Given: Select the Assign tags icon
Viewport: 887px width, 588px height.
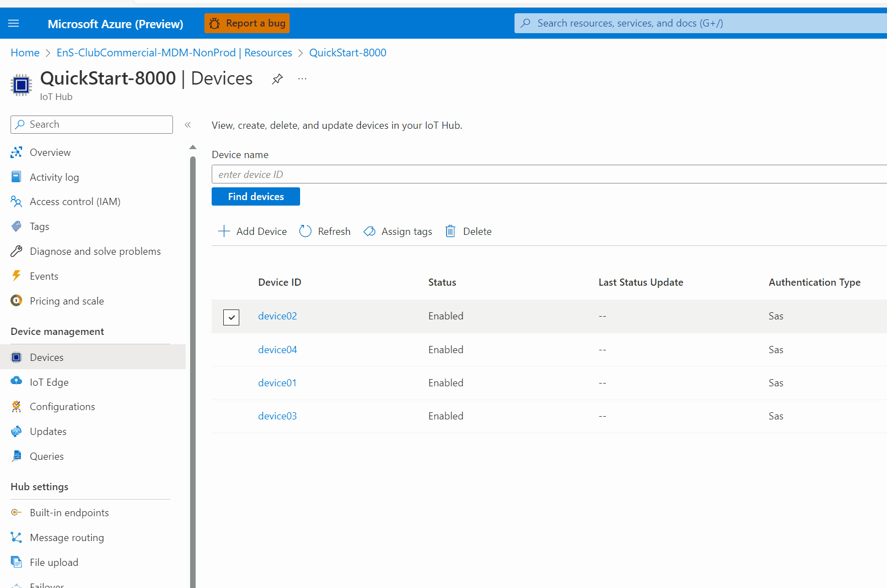Looking at the screenshot, I should (369, 231).
